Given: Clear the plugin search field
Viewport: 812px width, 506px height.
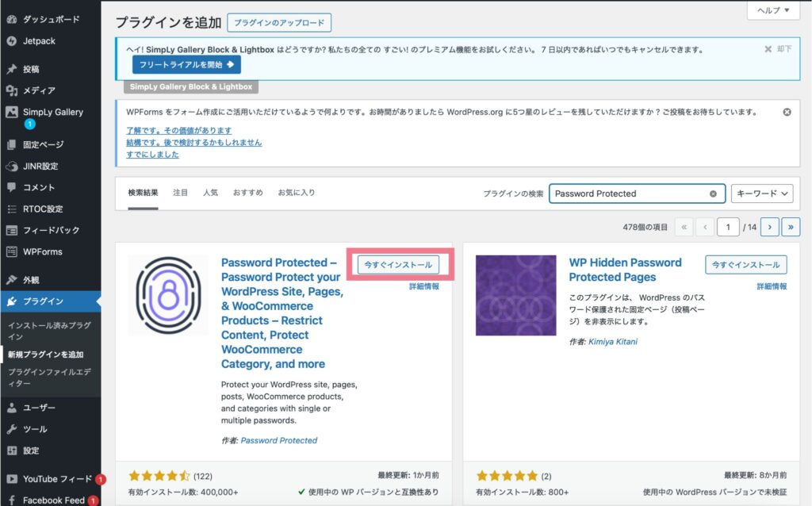Looking at the screenshot, I should point(713,194).
